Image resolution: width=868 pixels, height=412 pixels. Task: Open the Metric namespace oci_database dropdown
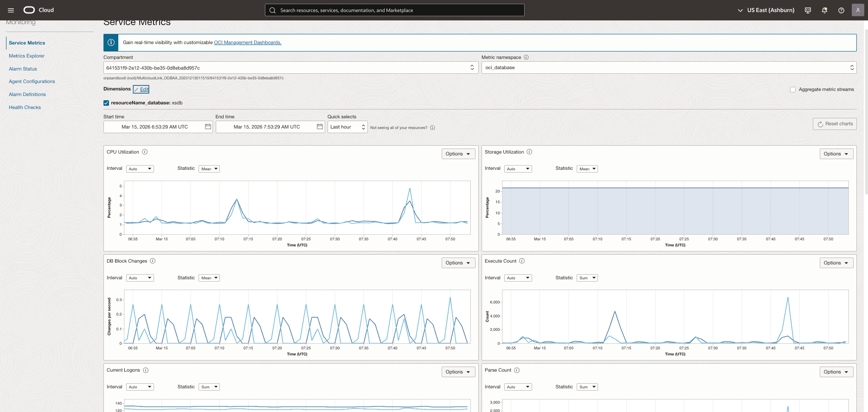669,68
